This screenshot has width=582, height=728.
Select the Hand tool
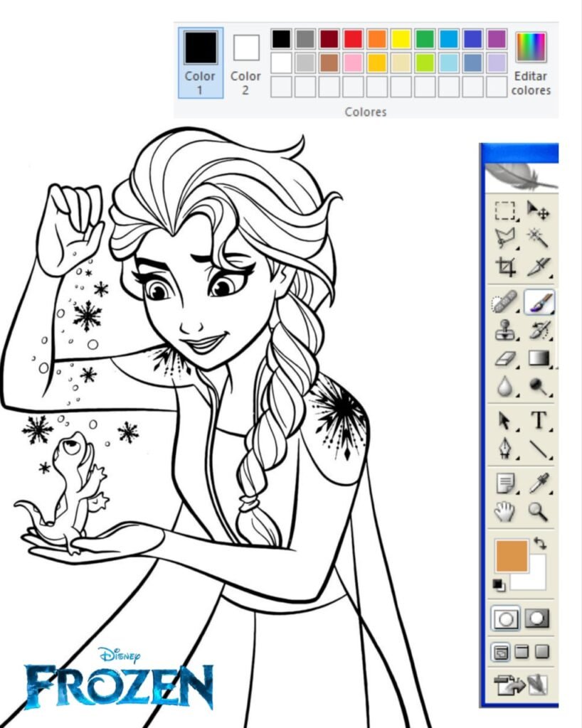[504, 512]
